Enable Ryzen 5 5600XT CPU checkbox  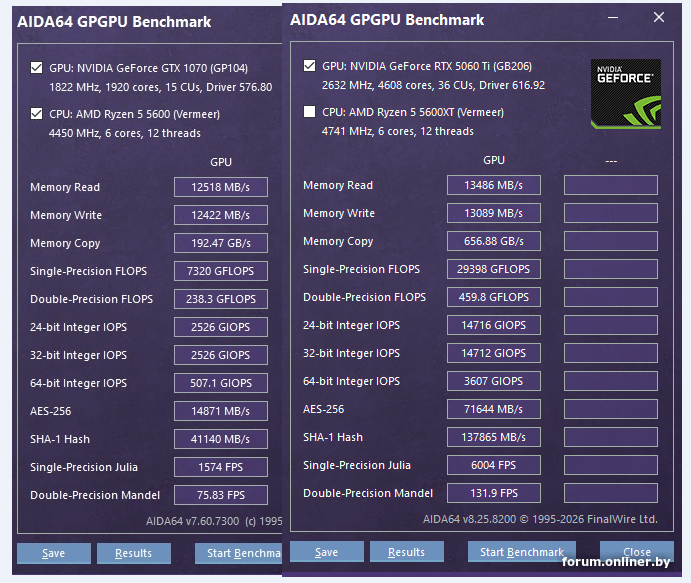(x=309, y=111)
